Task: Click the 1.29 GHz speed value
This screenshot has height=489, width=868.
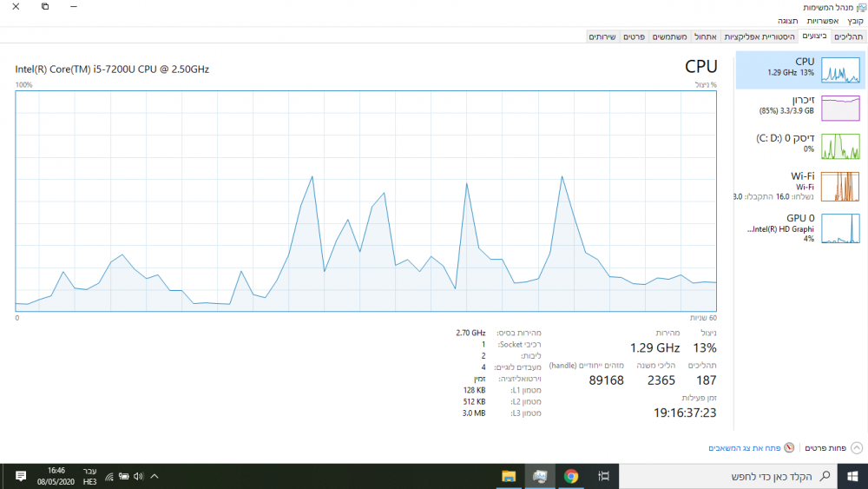Action: click(x=654, y=347)
